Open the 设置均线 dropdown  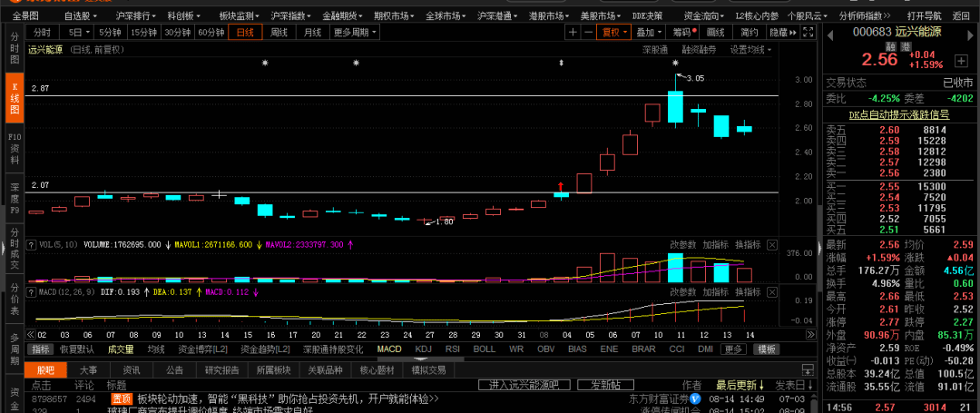click(x=751, y=49)
